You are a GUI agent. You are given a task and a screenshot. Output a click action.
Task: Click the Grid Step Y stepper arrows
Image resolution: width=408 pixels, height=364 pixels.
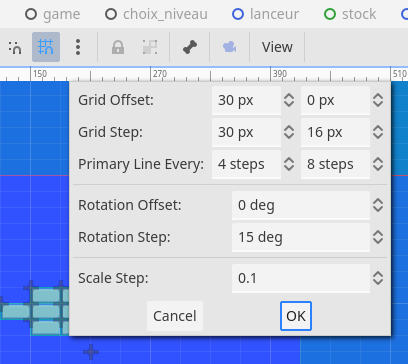click(x=378, y=132)
